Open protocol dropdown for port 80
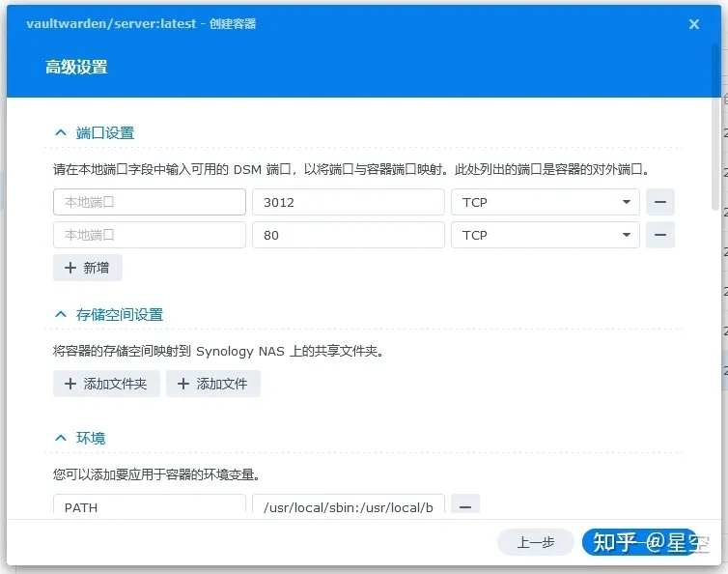Screen dimensions: 728x574 545,235
